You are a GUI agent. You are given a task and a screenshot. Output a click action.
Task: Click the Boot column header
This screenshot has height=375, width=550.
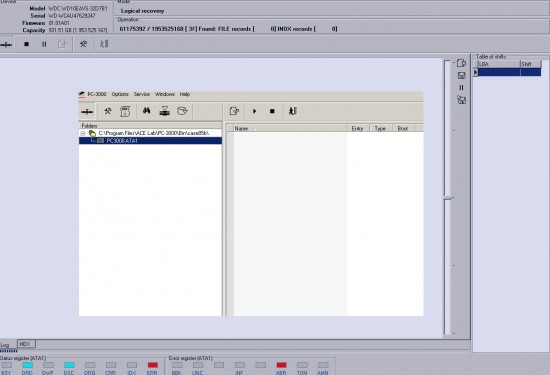click(403, 128)
